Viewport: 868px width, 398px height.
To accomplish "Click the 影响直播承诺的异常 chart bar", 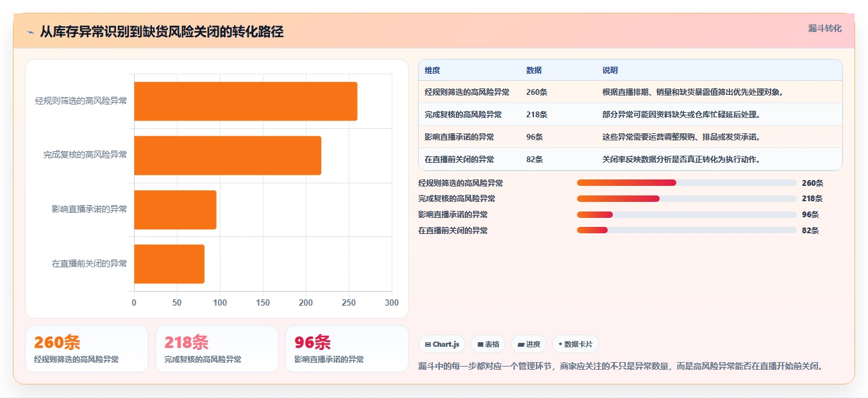I will point(175,210).
